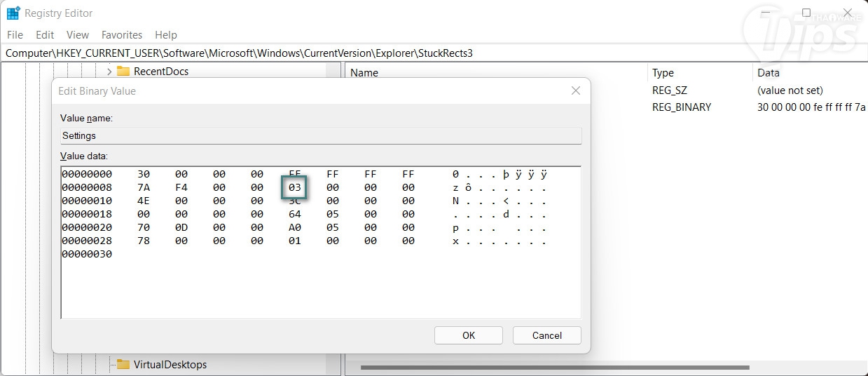Click the 00000030 offset row

(x=87, y=254)
